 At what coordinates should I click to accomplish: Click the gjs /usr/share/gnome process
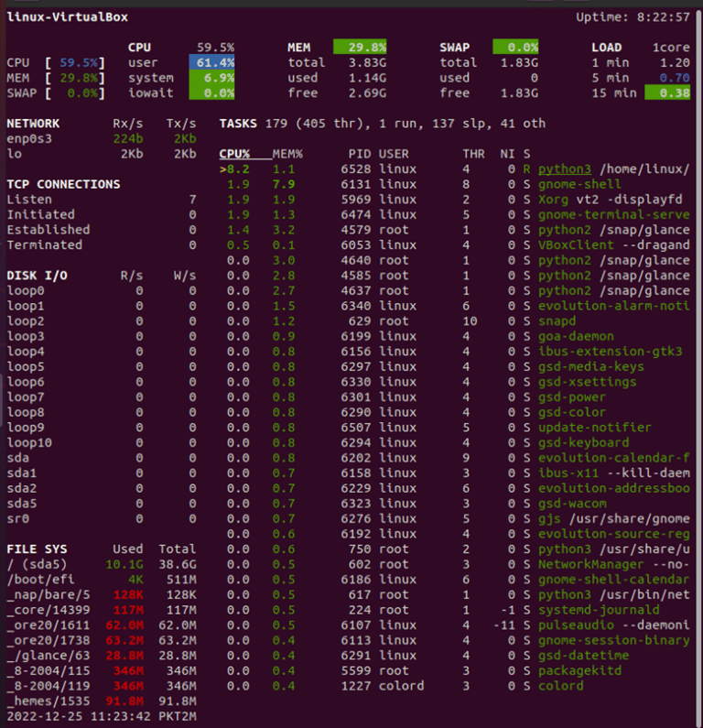[614, 519]
